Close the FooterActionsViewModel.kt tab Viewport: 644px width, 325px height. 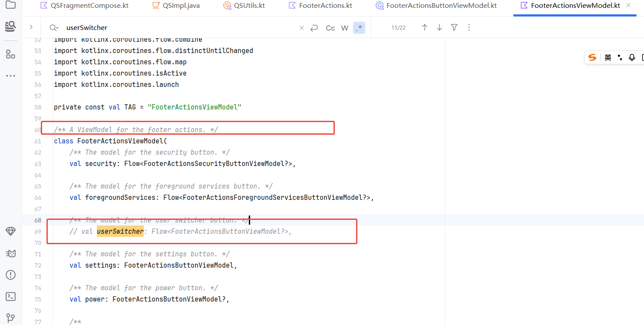pyautogui.click(x=629, y=6)
